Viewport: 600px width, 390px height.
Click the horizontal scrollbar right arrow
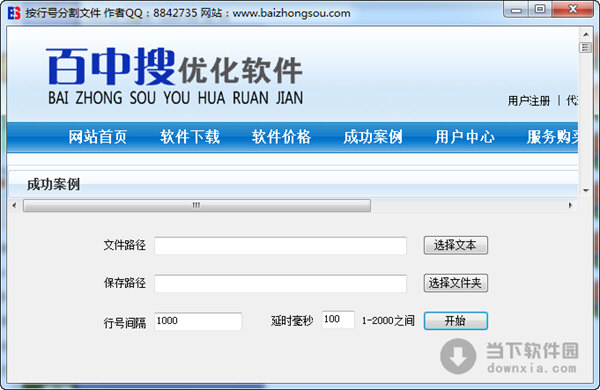571,205
